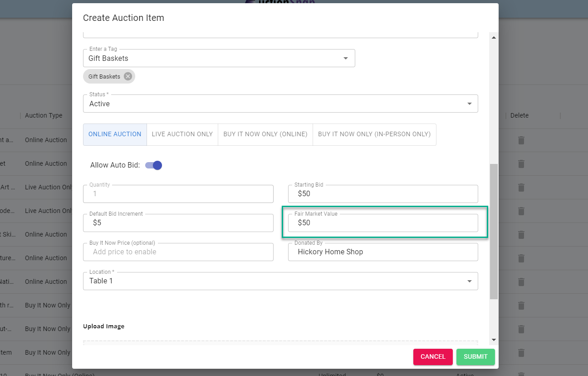Click the highlighted Fair Market Value field
Image resolution: width=588 pixels, height=376 pixels.
pos(383,223)
